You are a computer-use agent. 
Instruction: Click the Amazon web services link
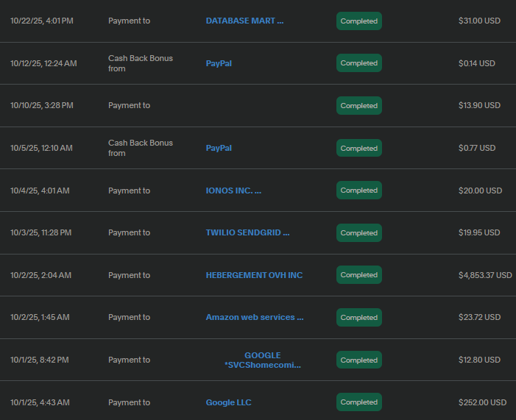(x=255, y=317)
